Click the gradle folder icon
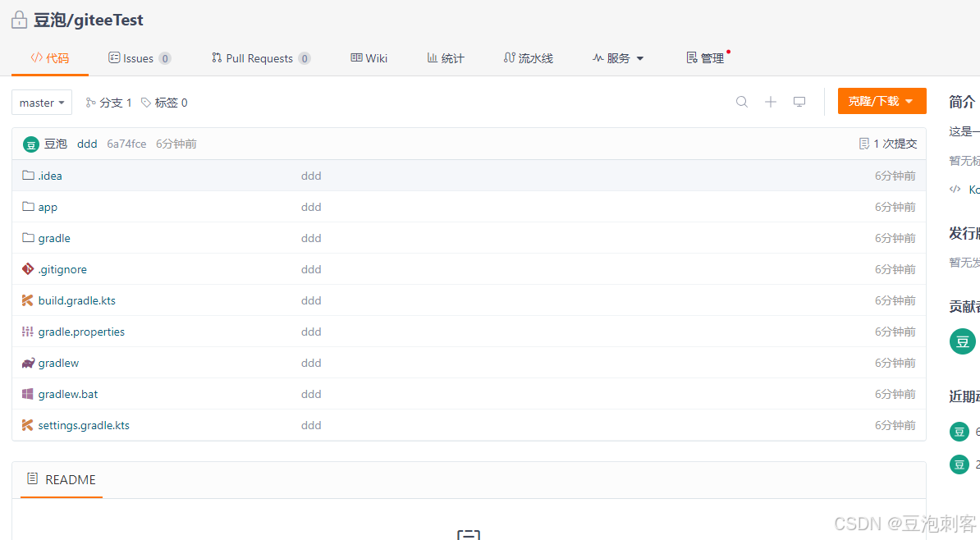The image size is (980, 540). coord(28,237)
